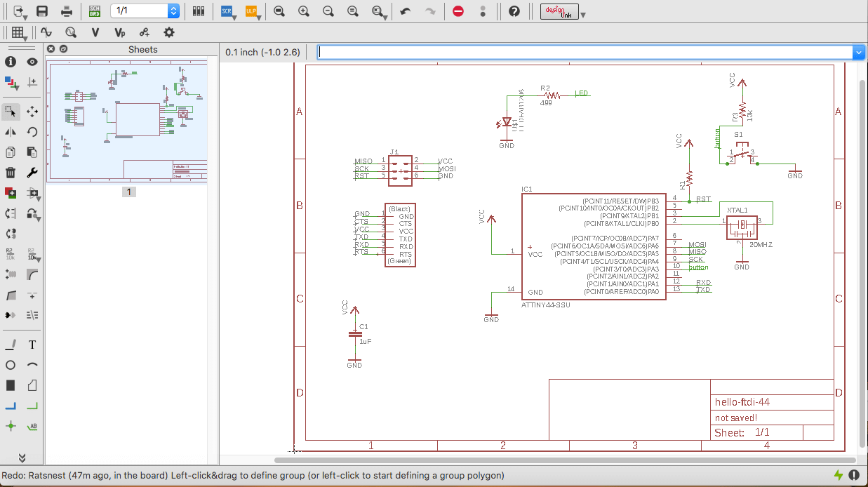Screen dimensions: 868x487
Task: Toggle the grid settings button
Action: (18, 32)
